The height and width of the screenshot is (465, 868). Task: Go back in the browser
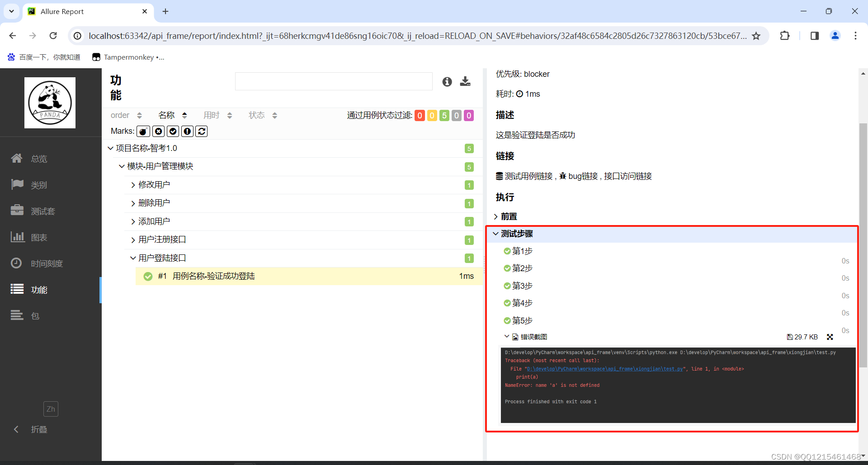pyautogui.click(x=13, y=36)
